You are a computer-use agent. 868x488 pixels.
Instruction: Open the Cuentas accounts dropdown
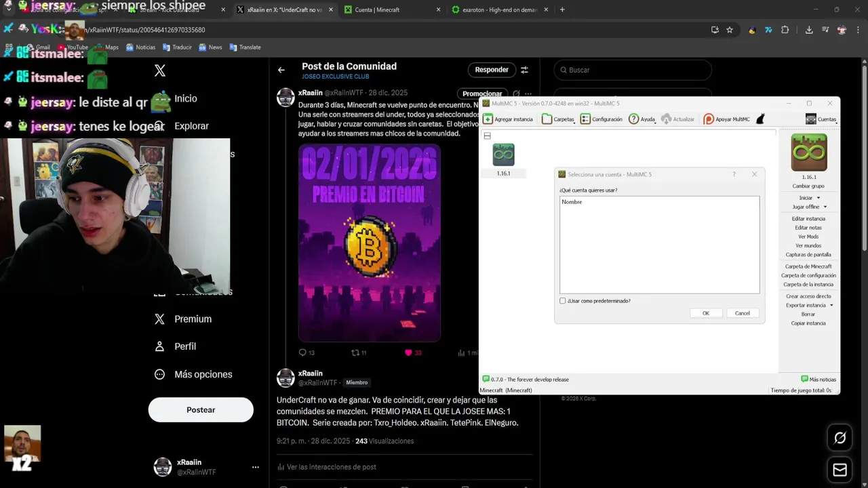pos(821,119)
